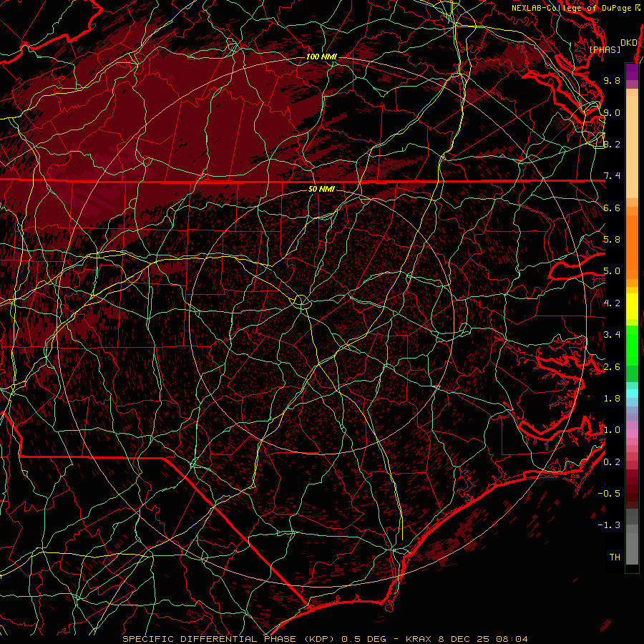The image size is (644, 644).
Task: Pick the cyan band of the color bar
Action: pos(632,394)
